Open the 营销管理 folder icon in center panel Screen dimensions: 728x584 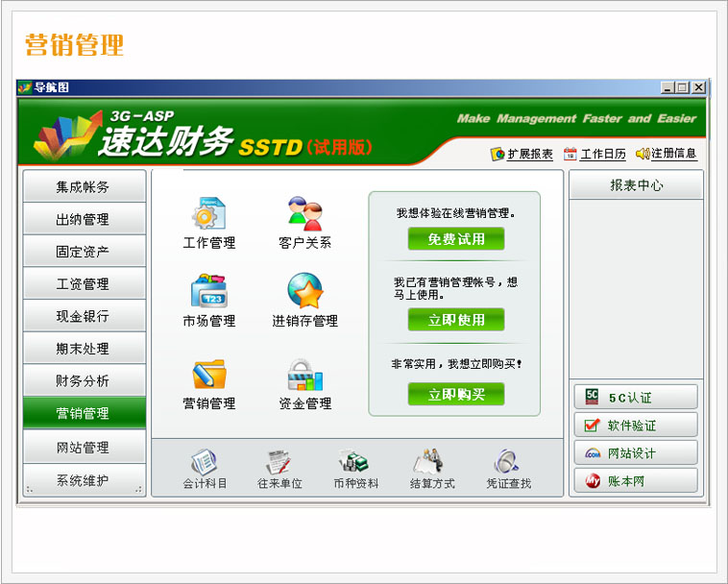209,375
